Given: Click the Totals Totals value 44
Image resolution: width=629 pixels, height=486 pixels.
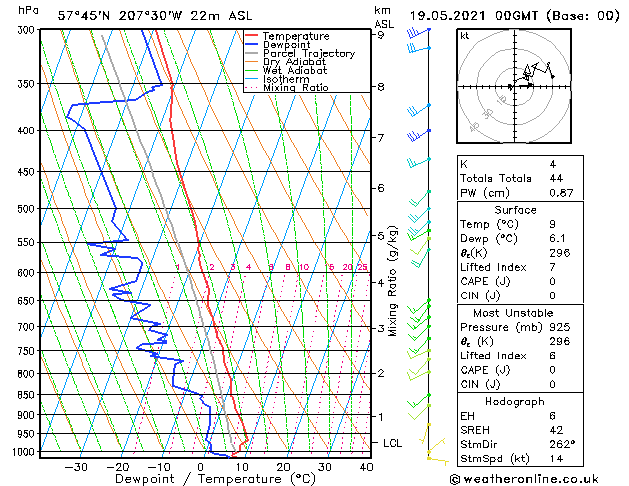Looking at the screenshot, I should point(556,178).
